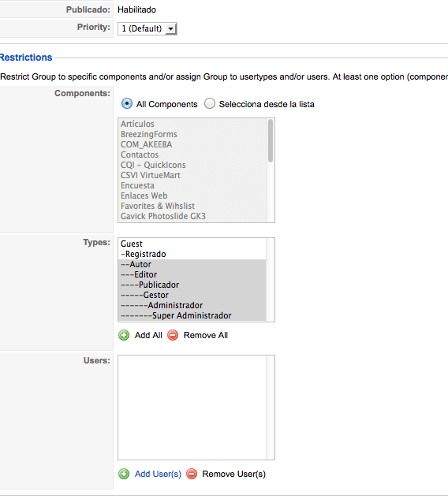Click the Add All text label

coord(148,335)
